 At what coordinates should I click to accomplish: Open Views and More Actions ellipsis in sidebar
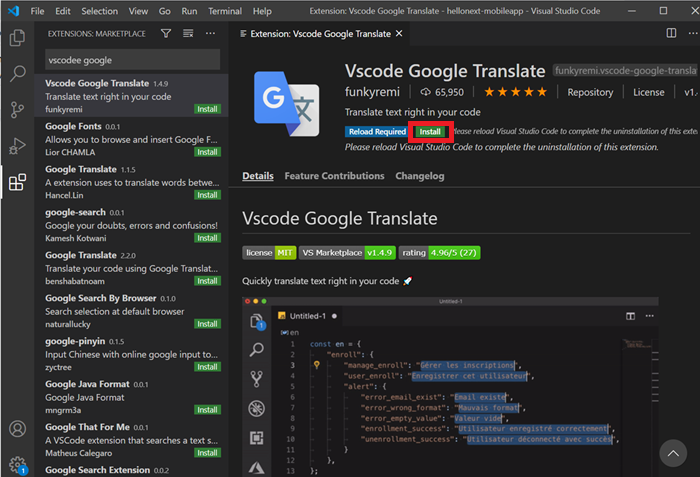pyautogui.click(x=210, y=34)
